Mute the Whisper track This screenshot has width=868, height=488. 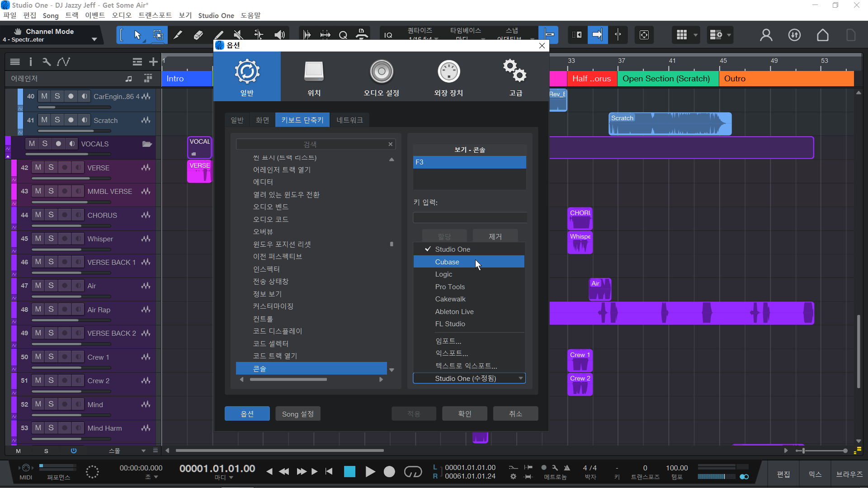pyautogui.click(x=38, y=239)
